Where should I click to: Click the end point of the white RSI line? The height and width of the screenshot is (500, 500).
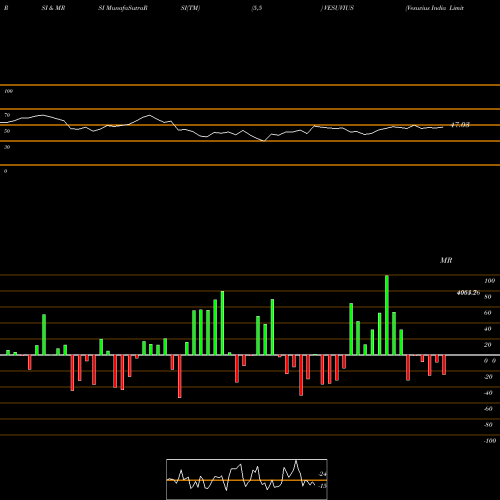pos(443,127)
